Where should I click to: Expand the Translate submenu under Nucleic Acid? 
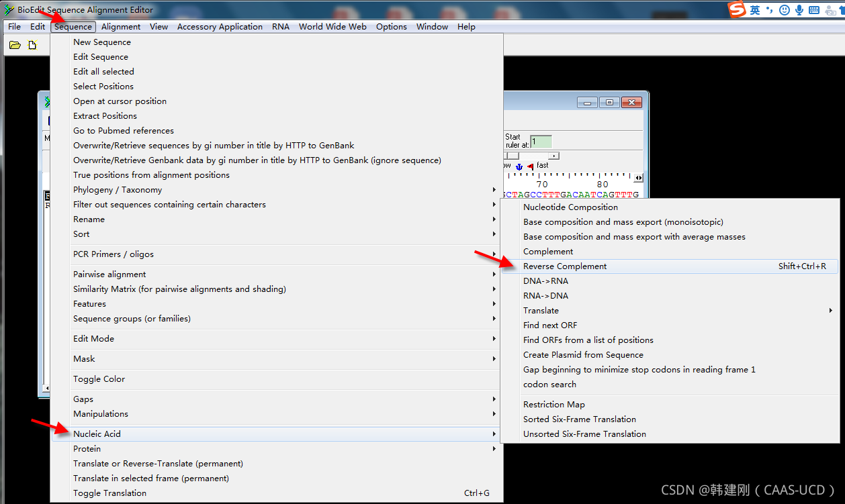pos(670,311)
